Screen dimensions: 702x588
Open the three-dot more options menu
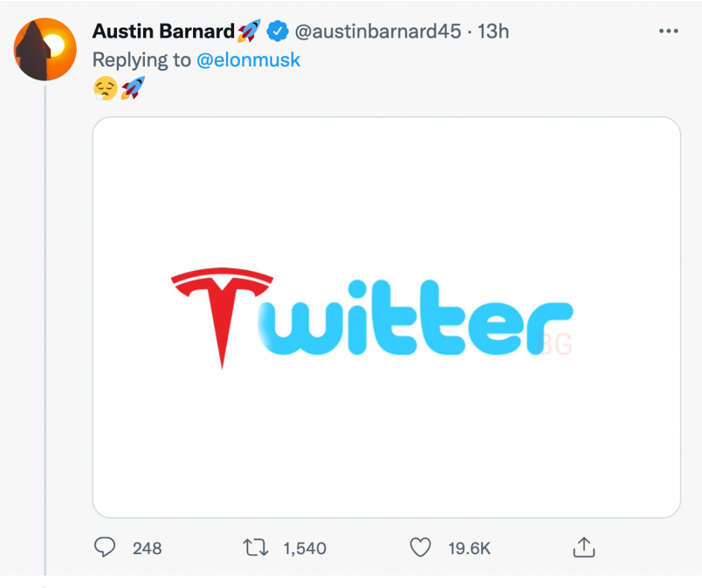(x=668, y=31)
